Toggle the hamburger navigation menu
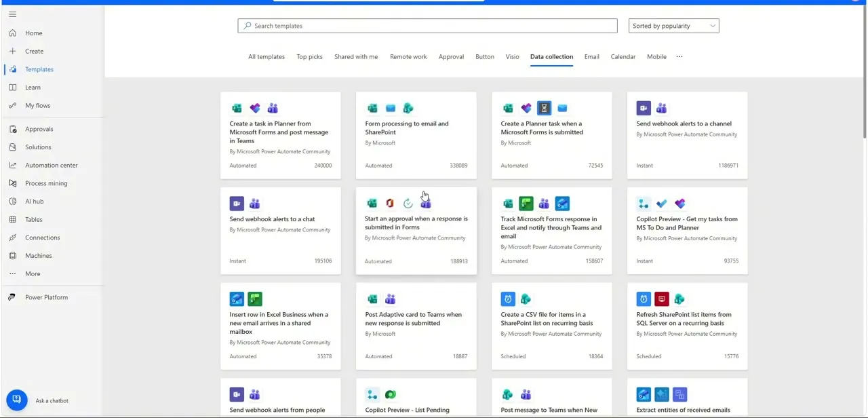 (x=12, y=14)
